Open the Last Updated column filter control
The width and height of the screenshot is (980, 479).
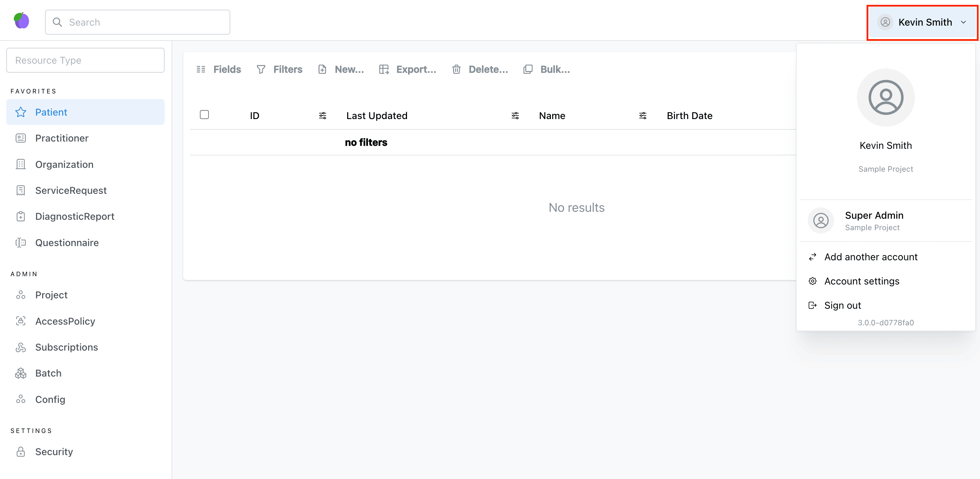tap(515, 115)
